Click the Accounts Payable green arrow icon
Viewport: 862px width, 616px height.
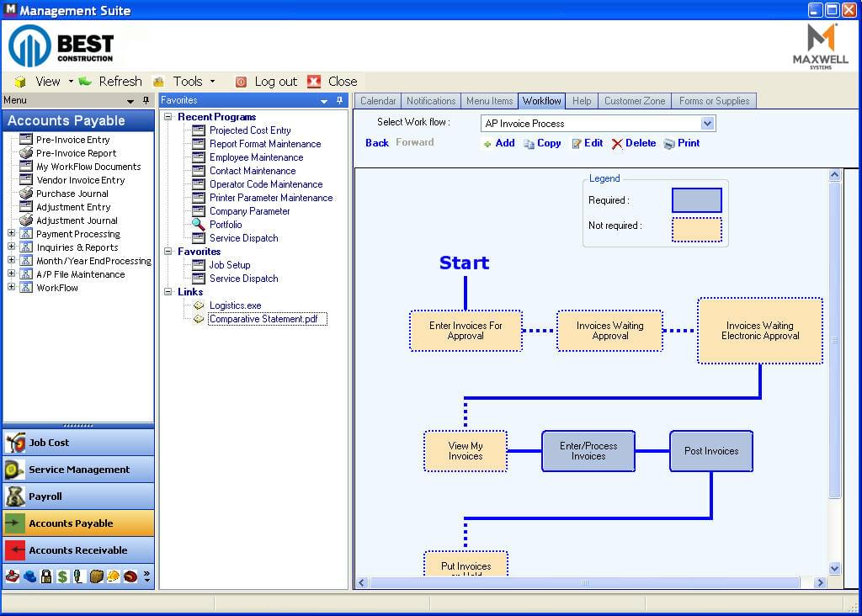pos(15,523)
